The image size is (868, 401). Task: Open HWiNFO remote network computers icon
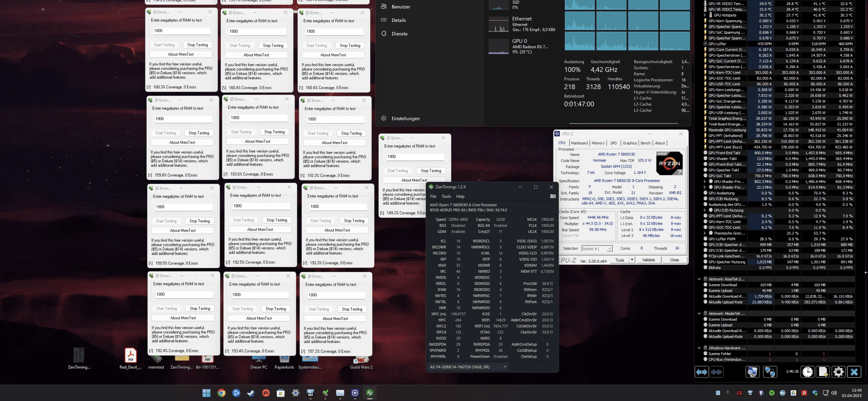click(770, 372)
